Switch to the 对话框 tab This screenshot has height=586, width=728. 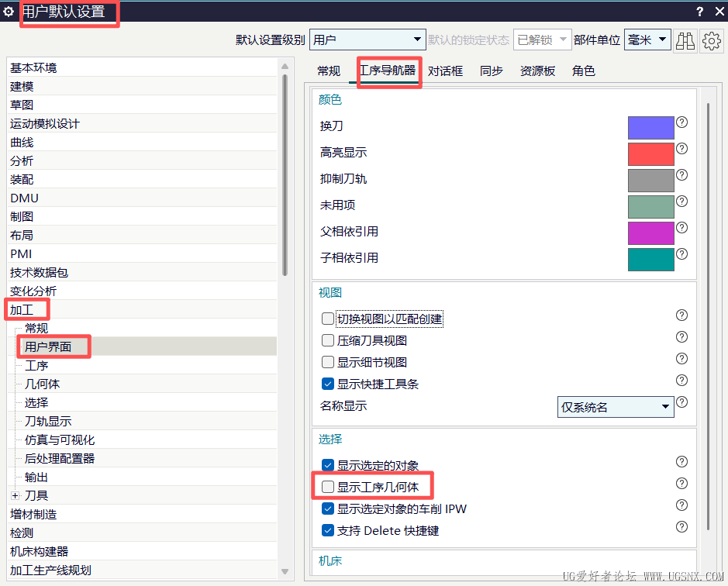click(445, 71)
